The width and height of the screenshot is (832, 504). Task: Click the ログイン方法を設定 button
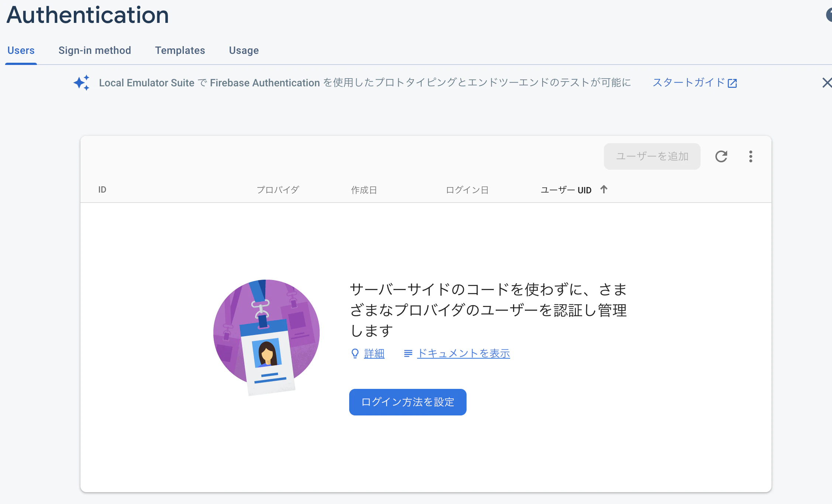[x=408, y=402]
